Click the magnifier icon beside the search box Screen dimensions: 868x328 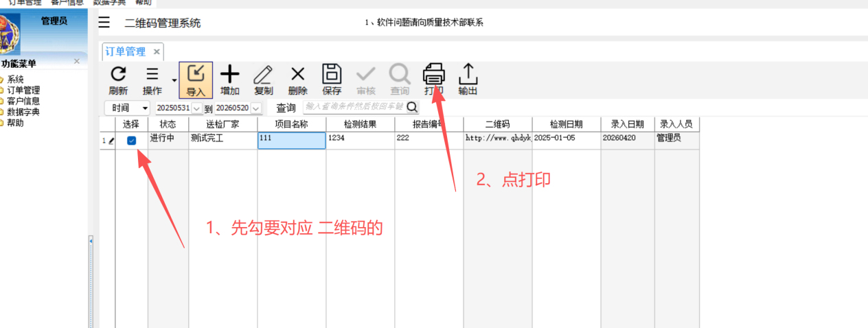click(412, 107)
